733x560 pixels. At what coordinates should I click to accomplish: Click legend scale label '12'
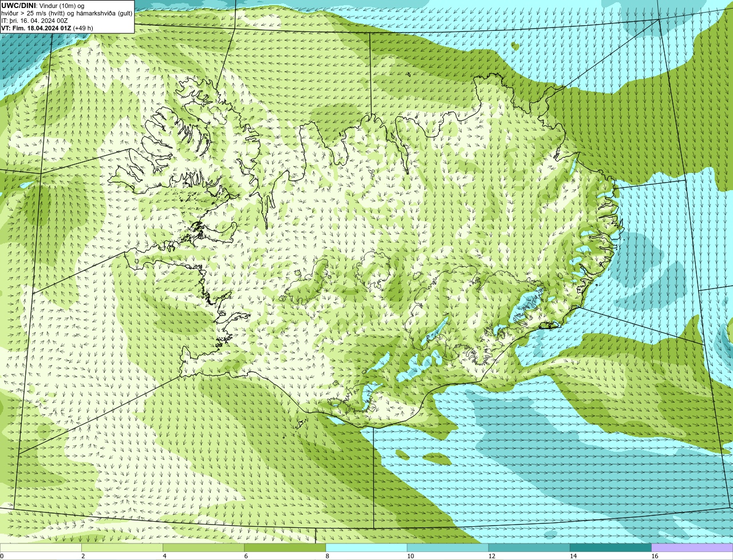coord(492,556)
